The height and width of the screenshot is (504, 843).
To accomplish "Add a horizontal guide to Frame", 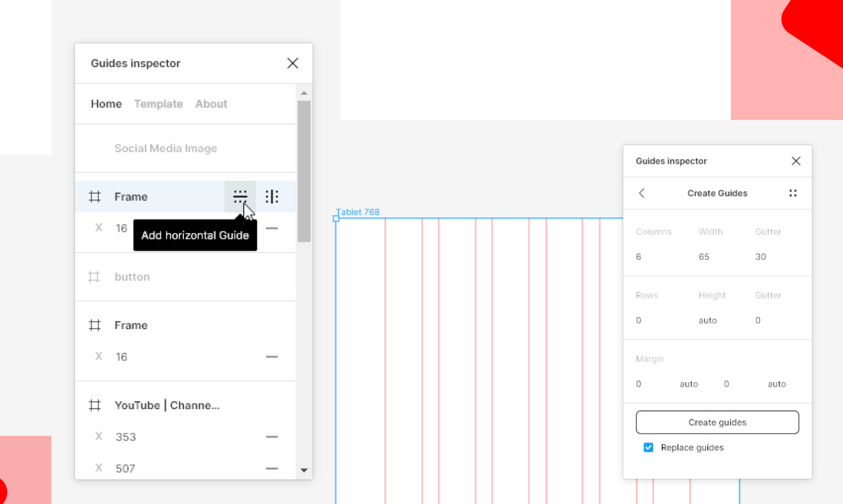I will click(x=240, y=196).
